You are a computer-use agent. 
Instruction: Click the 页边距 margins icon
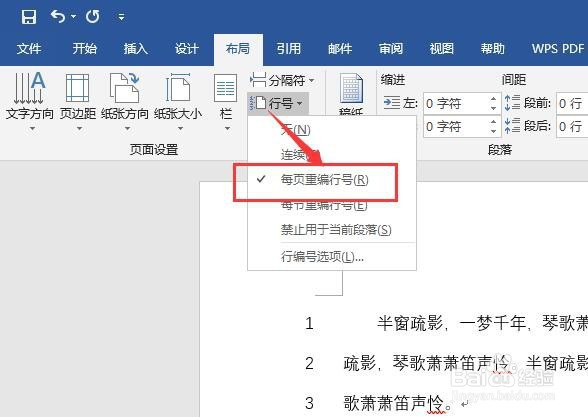pyautogui.click(x=78, y=88)
